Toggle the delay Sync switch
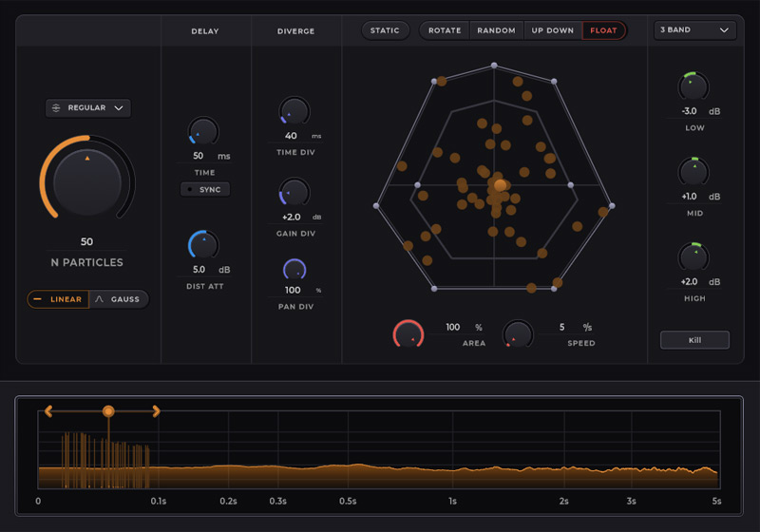Image resolution: width=760 pixels, height=532 pixels. pyautogui.click(x=204, y=190)
